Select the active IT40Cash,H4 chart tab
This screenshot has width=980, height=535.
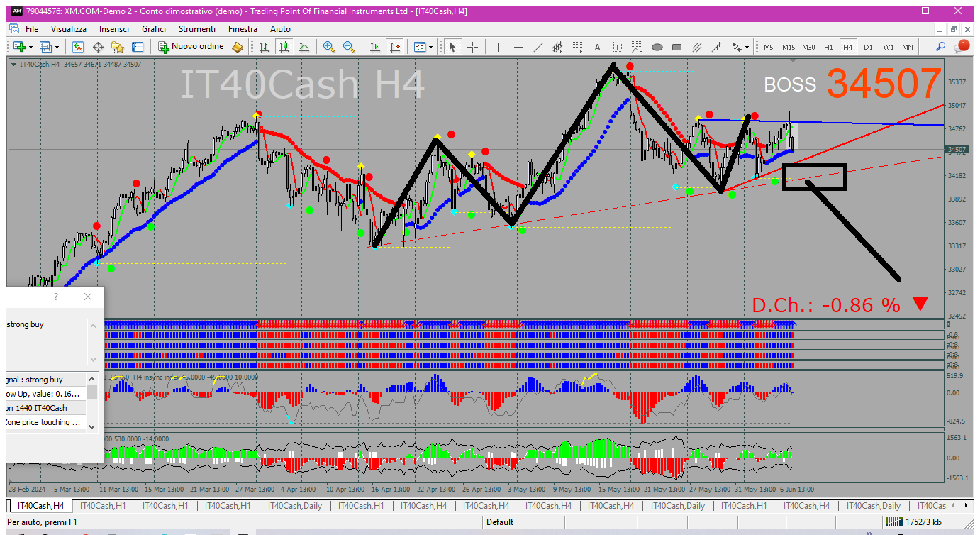tap(40, 506)
